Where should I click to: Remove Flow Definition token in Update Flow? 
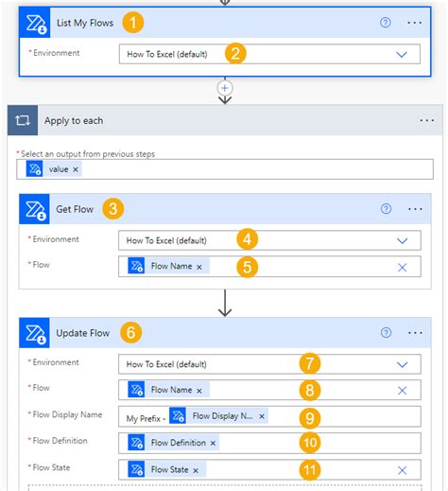(x=213, y=443)
